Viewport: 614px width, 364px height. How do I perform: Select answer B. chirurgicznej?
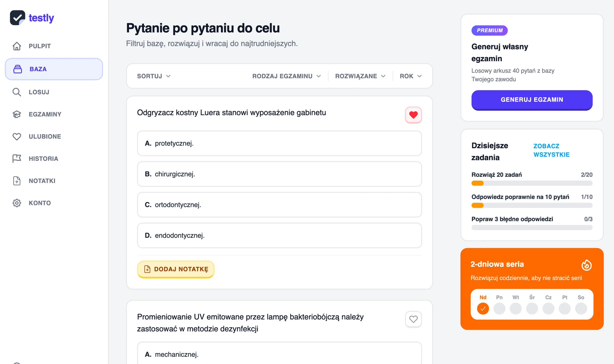(279, 174)
